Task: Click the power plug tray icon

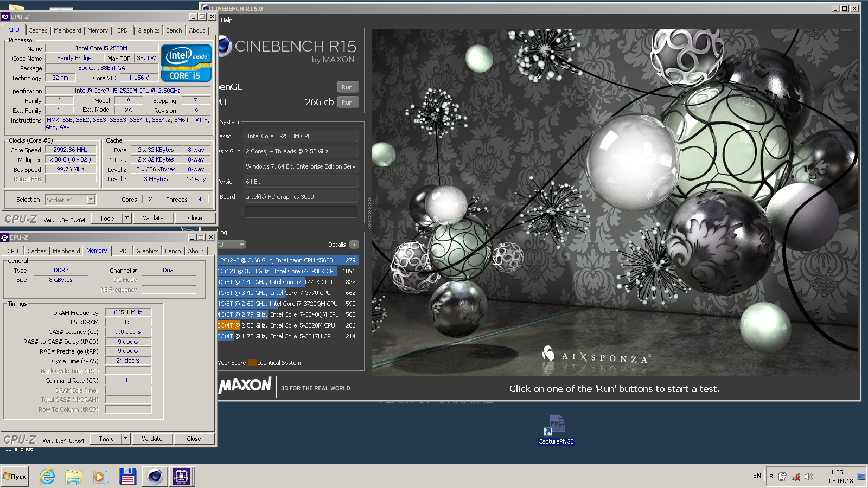Action: click(782, 477)
